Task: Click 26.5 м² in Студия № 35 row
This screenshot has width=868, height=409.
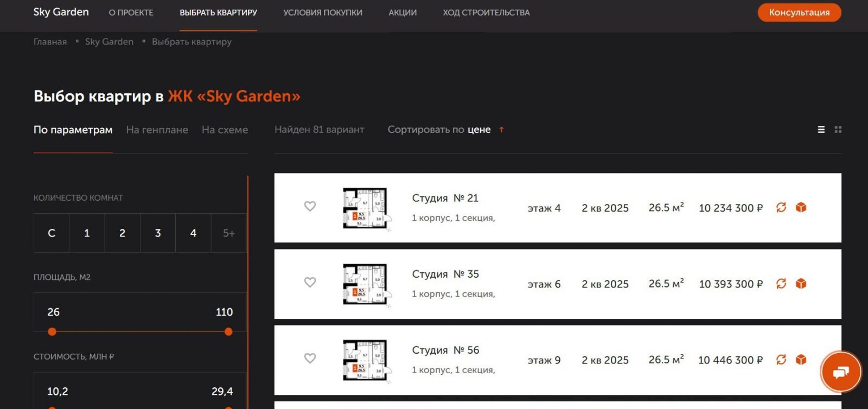Action: pos(666,284)
